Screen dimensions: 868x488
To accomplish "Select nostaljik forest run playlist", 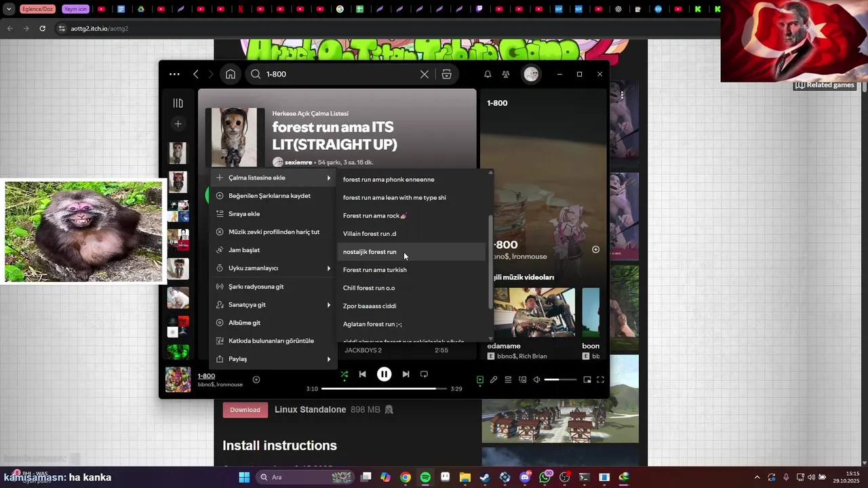I will point(412,252).
